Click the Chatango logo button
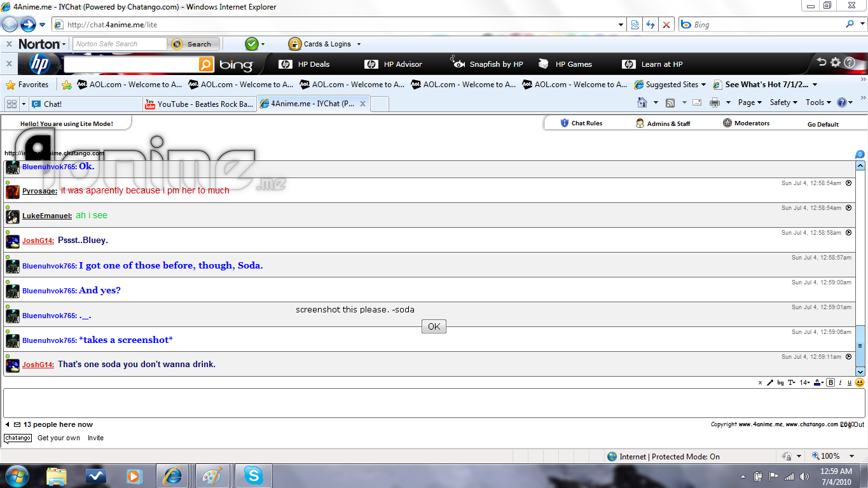Image resolution: width=868 pixels, height=488 pixels. tap(18, 438)
